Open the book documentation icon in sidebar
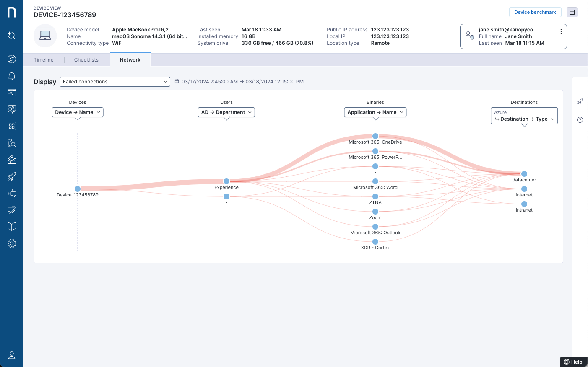This screenshot has width=588, height=367. 12,227
